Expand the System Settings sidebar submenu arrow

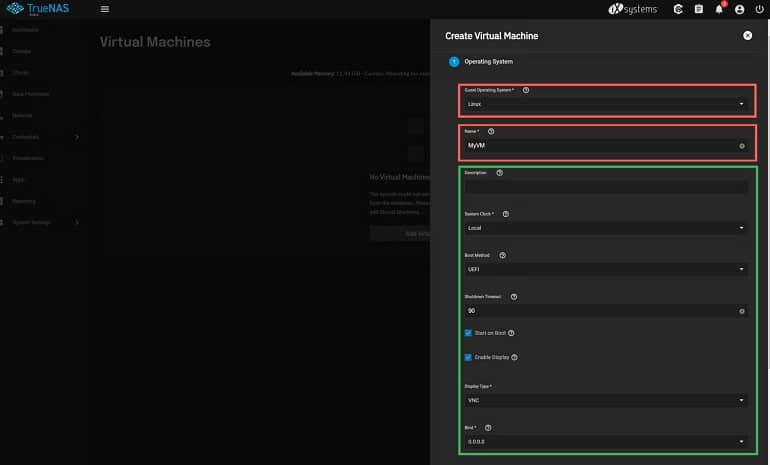[x=77, y=222]
